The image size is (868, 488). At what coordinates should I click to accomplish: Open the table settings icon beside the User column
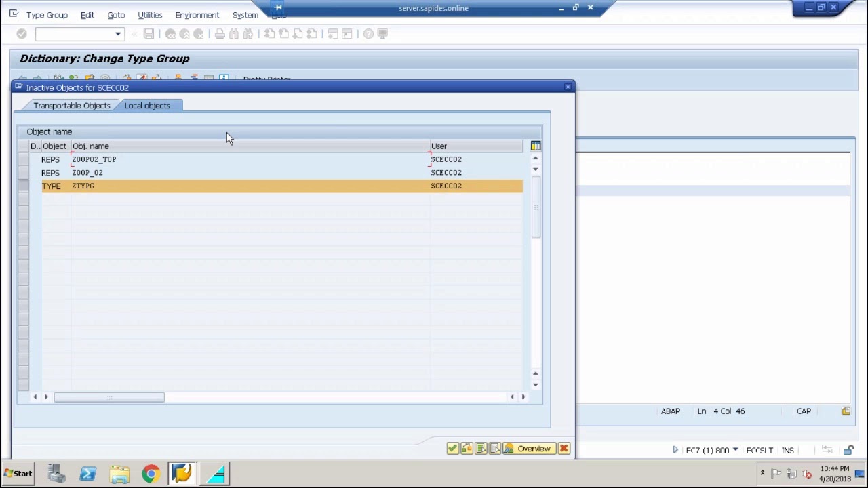[536, 146]
